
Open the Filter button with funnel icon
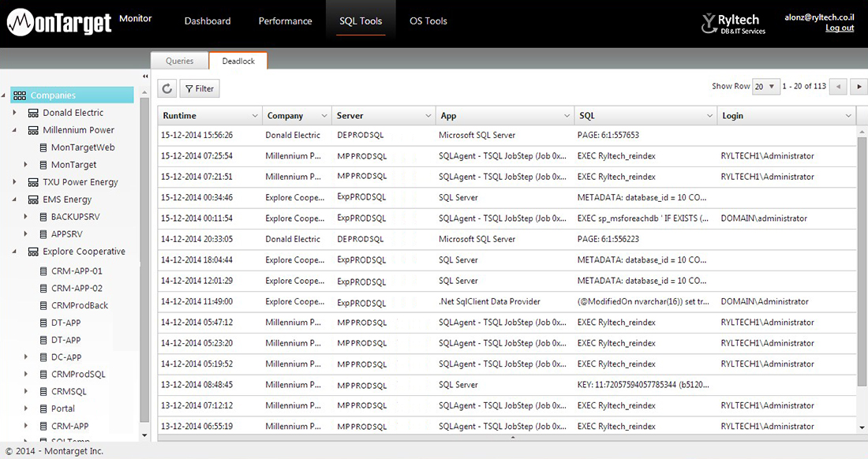(x=200, y=88)
